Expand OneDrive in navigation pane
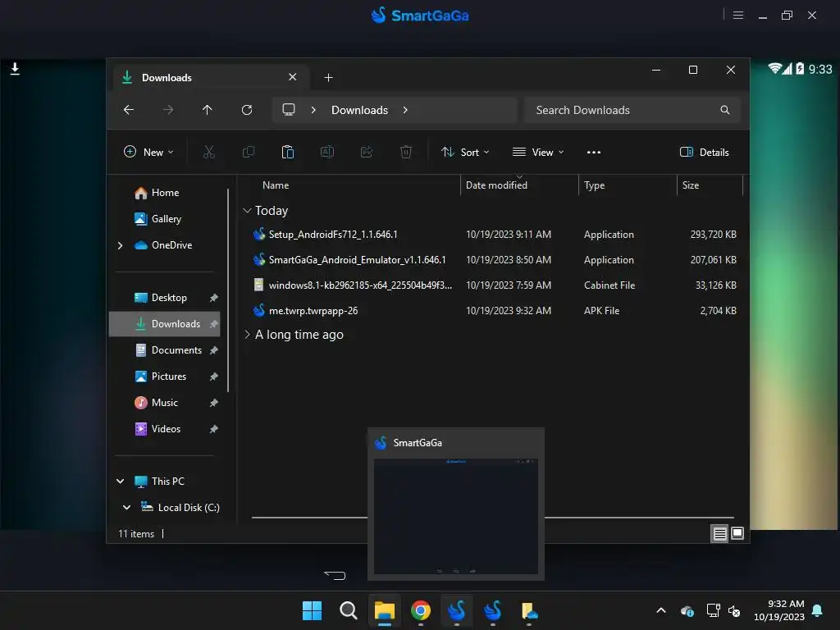840x630 pixels. click(x=120, y=245)
